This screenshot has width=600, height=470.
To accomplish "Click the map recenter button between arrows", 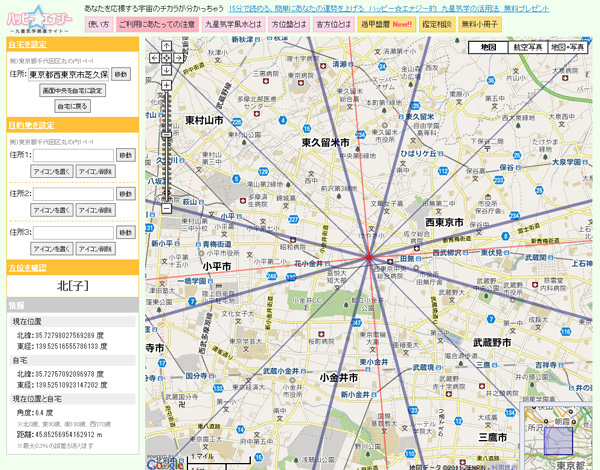I will click(x=166, y=58).
